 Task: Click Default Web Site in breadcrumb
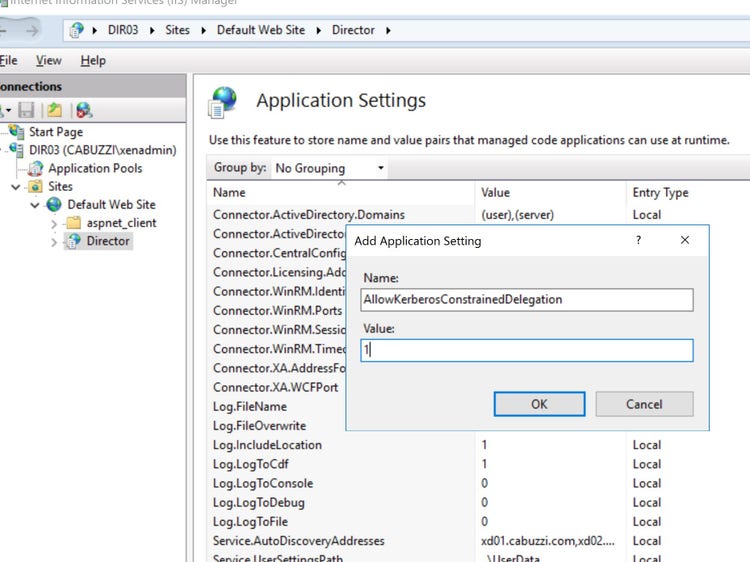[261, 30]
